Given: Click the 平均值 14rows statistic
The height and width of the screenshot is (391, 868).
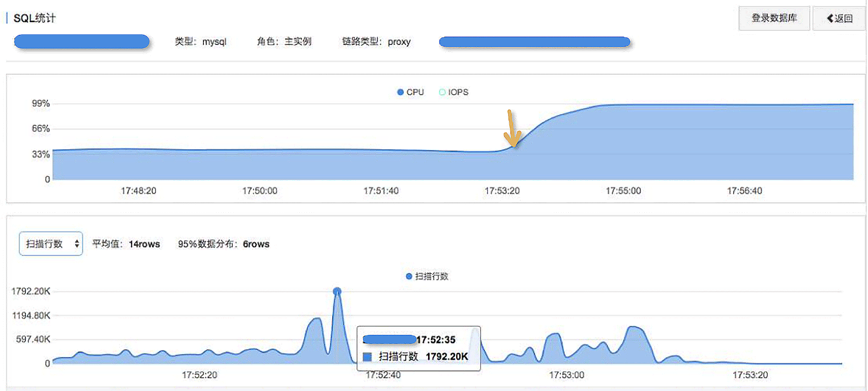Looking at the screenshot, I should (126, 244).
